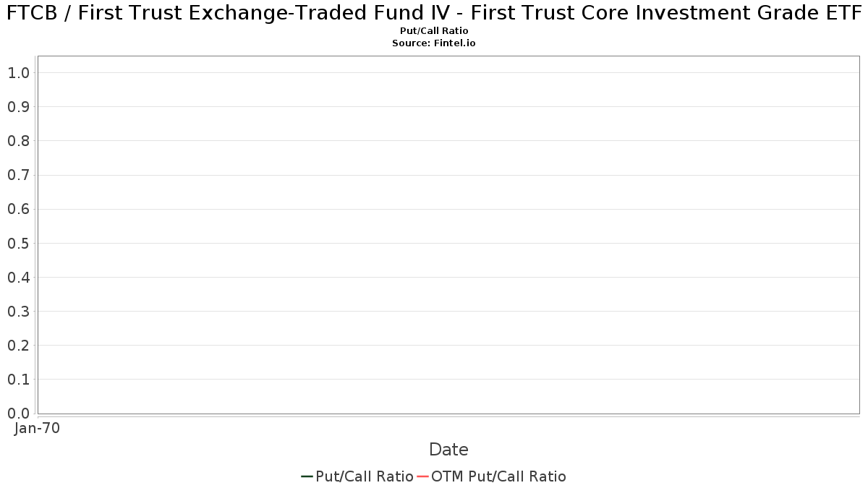Screen dimensions: 868x488
Task: Click the 0.9 y-axis label
Action: click(18, 107)
